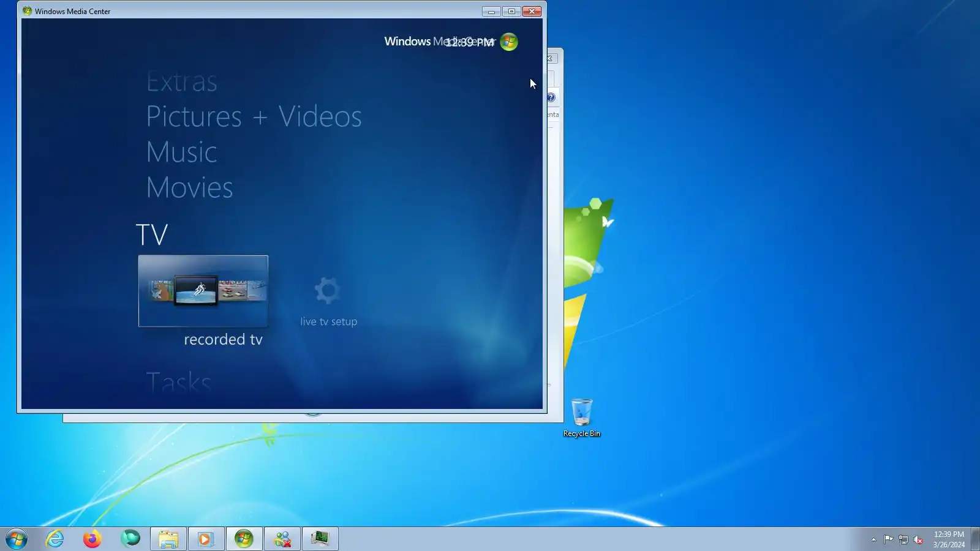Click the "live tv setup" label
This screenshot has width=980, height=551.
pos(328,321)
